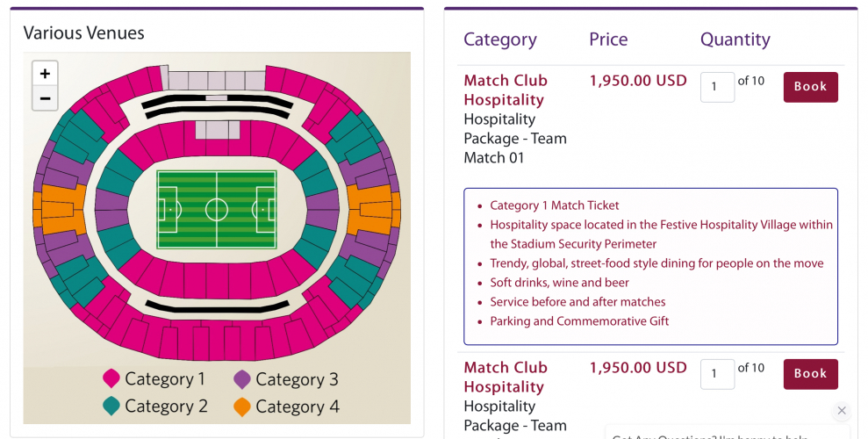Screen dimensions: 868x439
Task: Click the teal Category 2 legend marker
Action: coord(111,407)
